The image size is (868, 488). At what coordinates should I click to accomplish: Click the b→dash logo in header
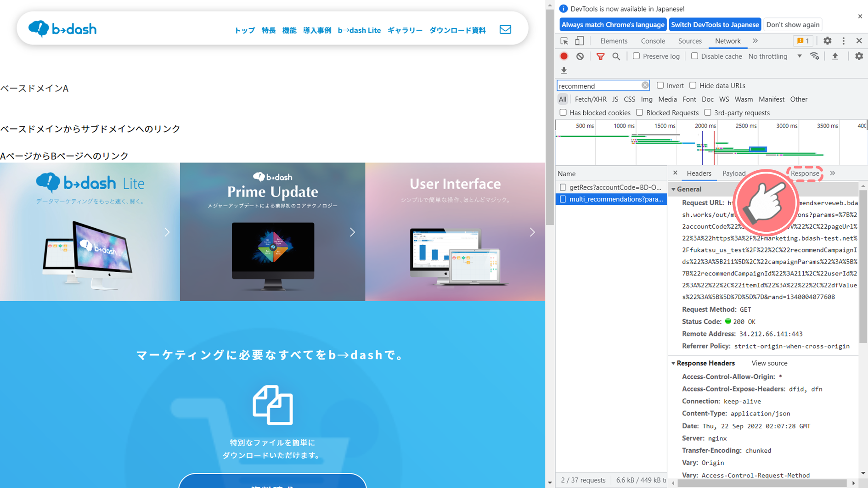pos(62,29)
